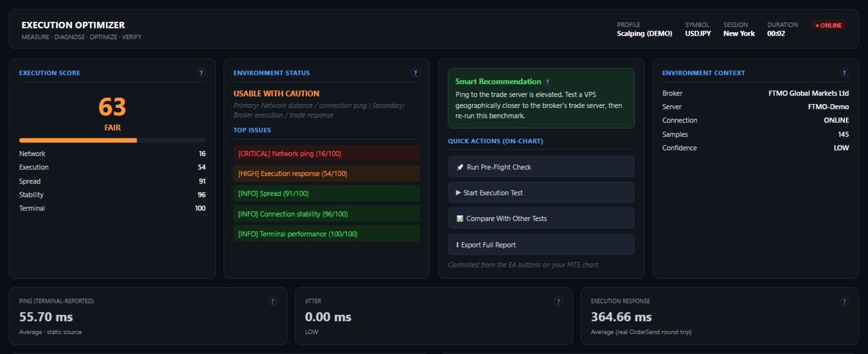The height and width of the screenshot is (354, 868).
Task: Click the ONLINE status badge in header
Action: pyautogui.click(x=829, y=26)
